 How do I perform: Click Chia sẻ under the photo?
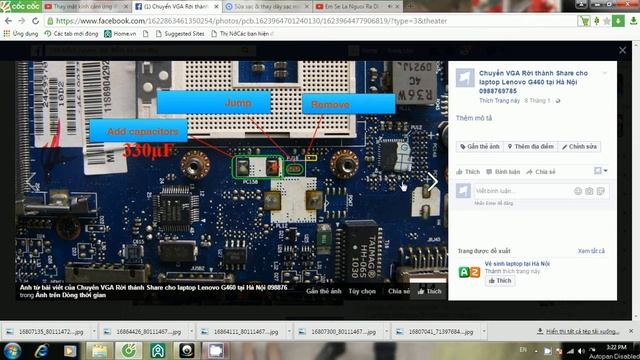coord(398,291)
